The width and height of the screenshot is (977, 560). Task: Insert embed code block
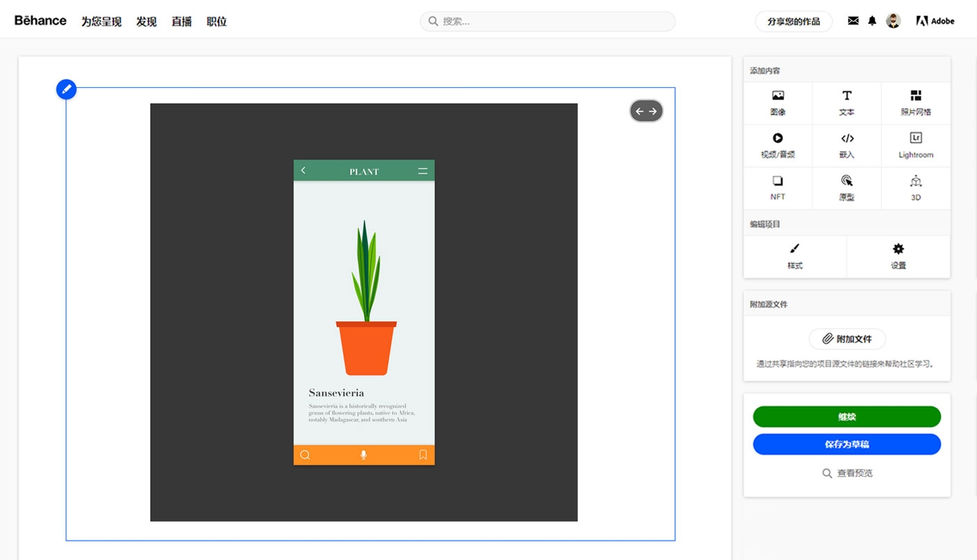tap(847, 145)
